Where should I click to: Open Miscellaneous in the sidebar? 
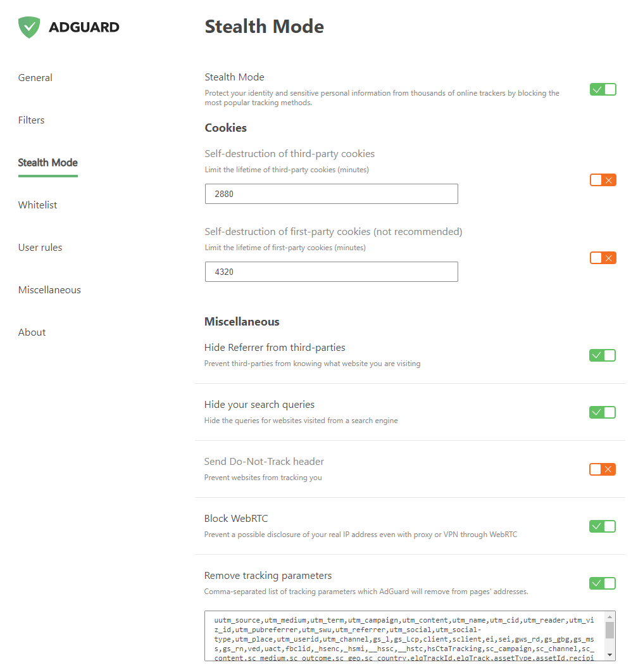50,290
